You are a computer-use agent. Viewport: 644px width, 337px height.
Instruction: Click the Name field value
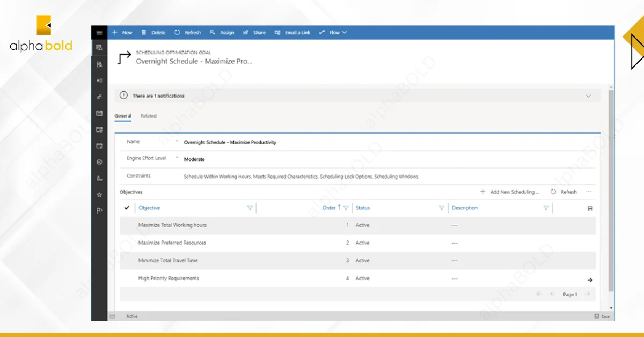[x=230, y=142]
